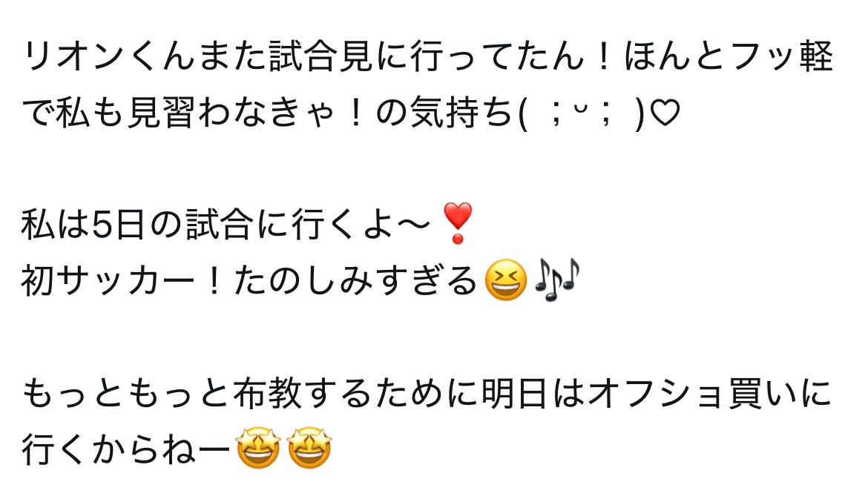This screenshot has height=499, width=868.
Task: Click the musical notes emoji
Action: 556,280
